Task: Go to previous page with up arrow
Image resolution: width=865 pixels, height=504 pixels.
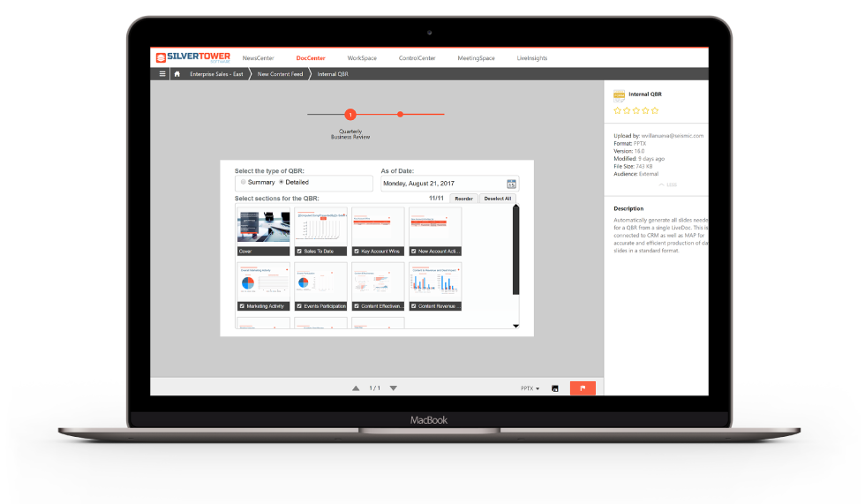Action: coord(356,388)
